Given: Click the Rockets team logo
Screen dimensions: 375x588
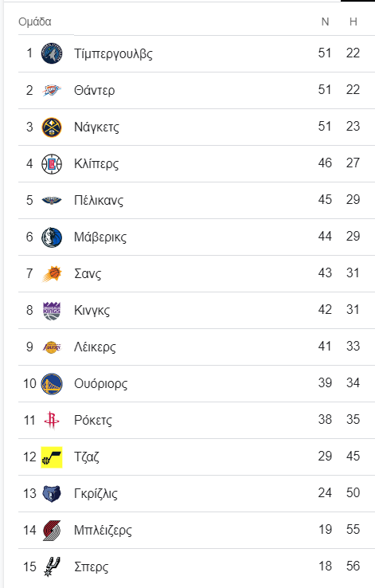Looking at the screenshot, I should click(x=52, y=420).
